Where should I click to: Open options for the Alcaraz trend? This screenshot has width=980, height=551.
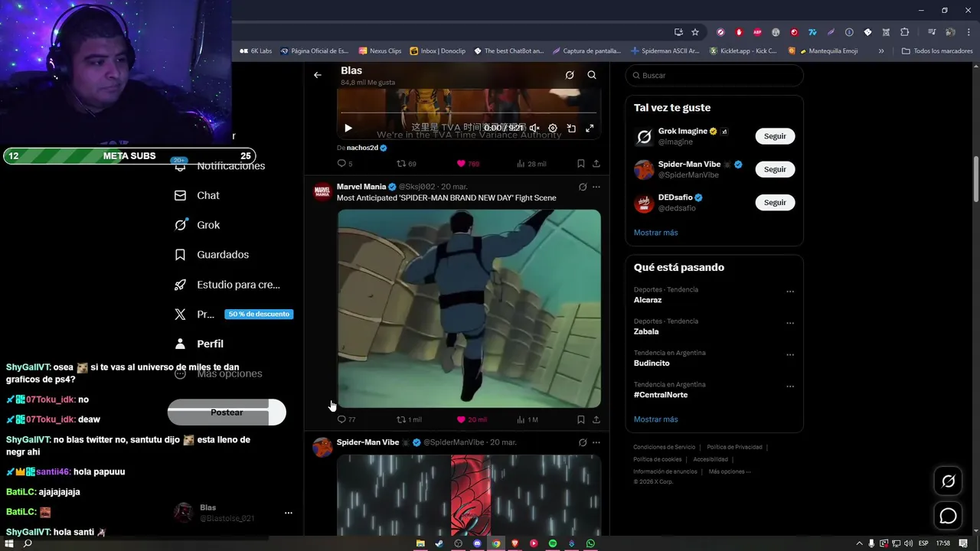point(790,292)
